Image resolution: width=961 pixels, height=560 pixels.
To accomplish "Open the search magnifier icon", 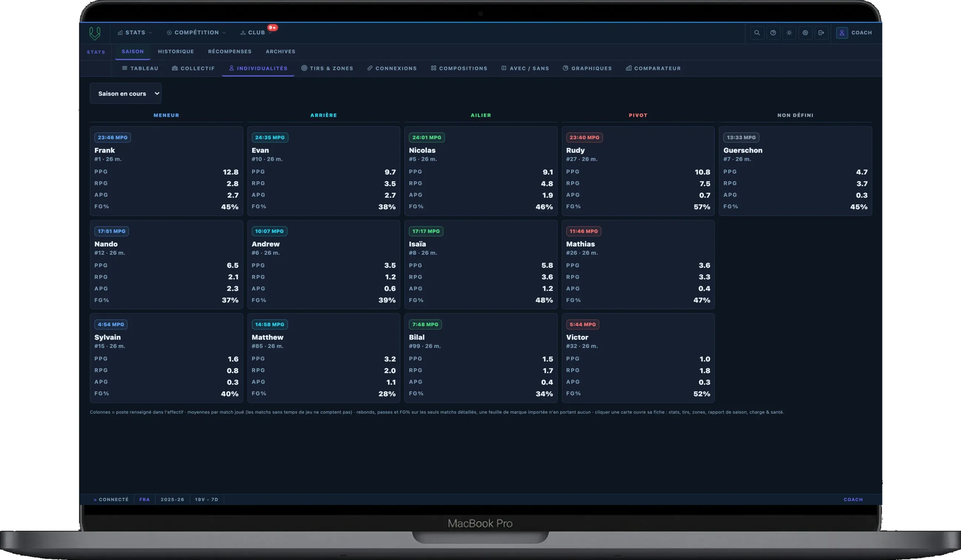I will coord(757,33).
